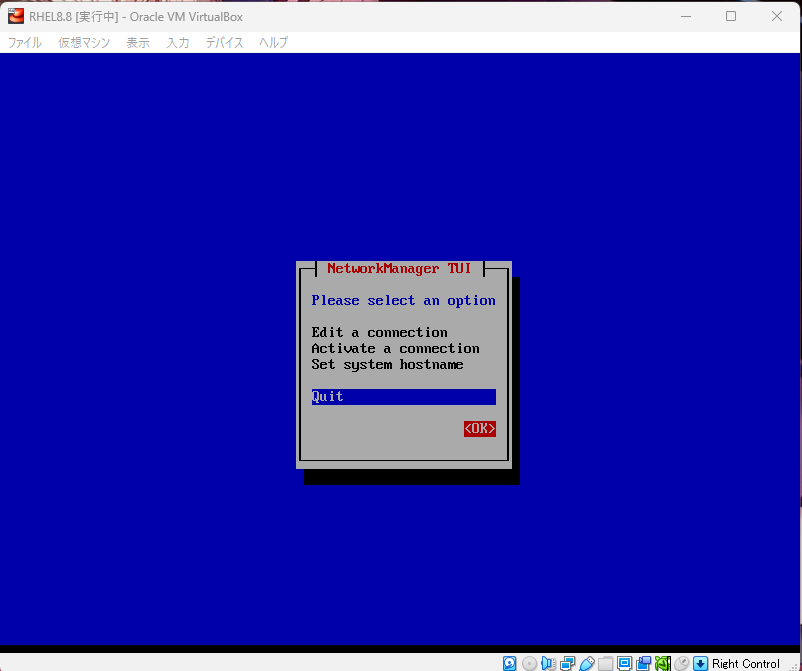This screenshot has width=802, height=671.
Task: Click the shared folders status icon
Action: click(x=606, y=663)
